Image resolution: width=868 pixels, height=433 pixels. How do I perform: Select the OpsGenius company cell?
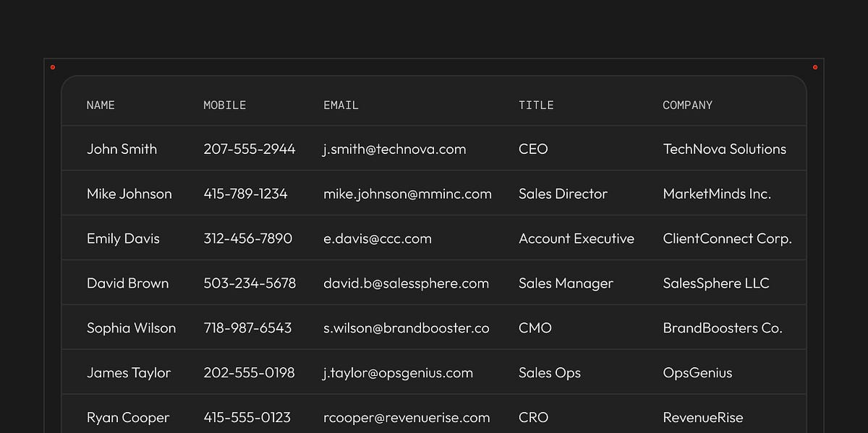(x=697, y=374)
